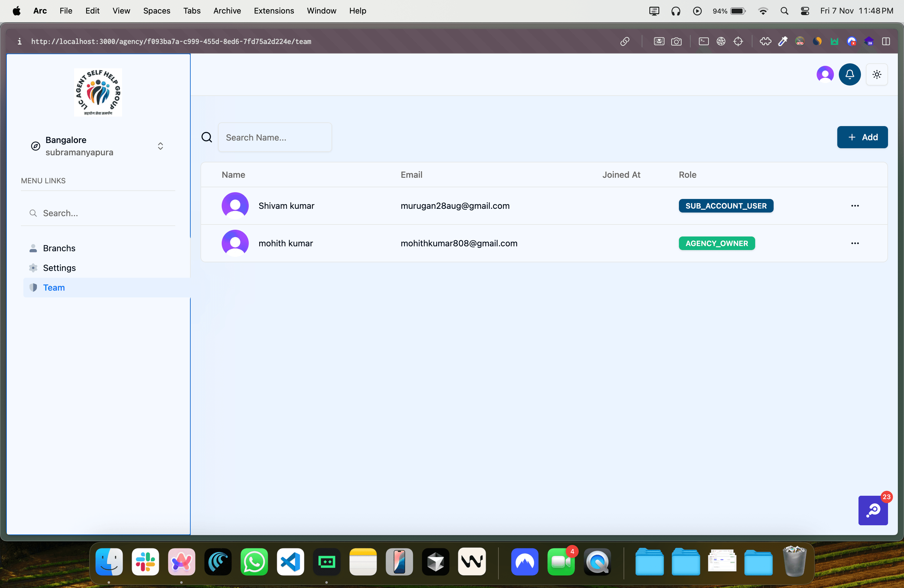Toggle light/dark theme sun button
Viewport: 904px width, 588px height.
pyautogui.click(x=877, y=74)
